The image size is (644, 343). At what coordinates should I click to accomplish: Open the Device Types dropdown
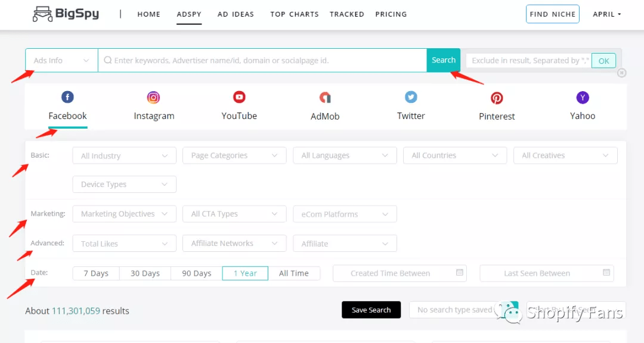pos(125,184)
